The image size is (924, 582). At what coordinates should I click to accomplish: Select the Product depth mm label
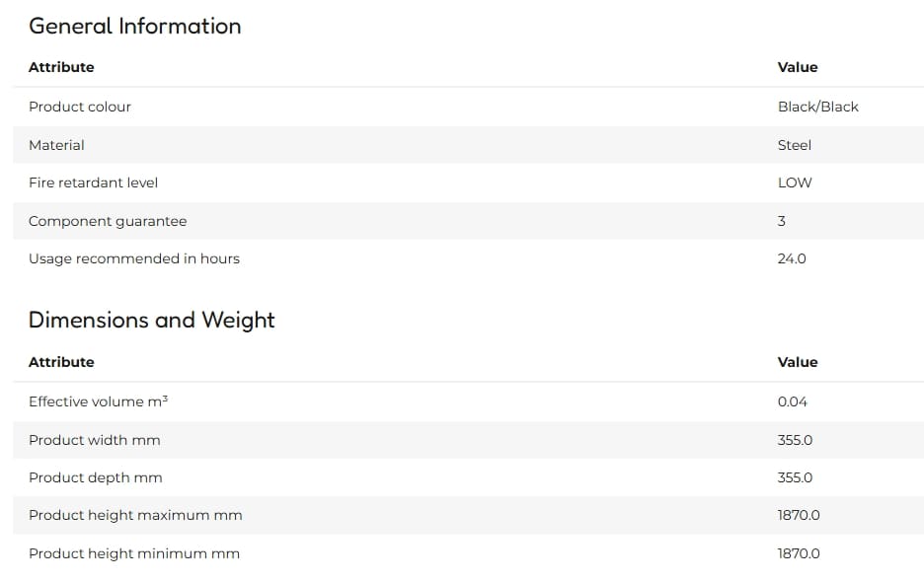click(96, 477)
